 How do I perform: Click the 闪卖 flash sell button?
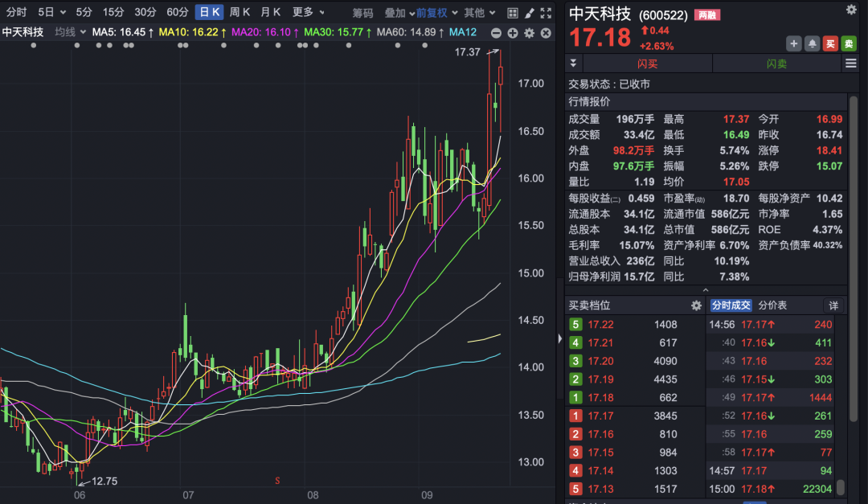coord(776,64)
